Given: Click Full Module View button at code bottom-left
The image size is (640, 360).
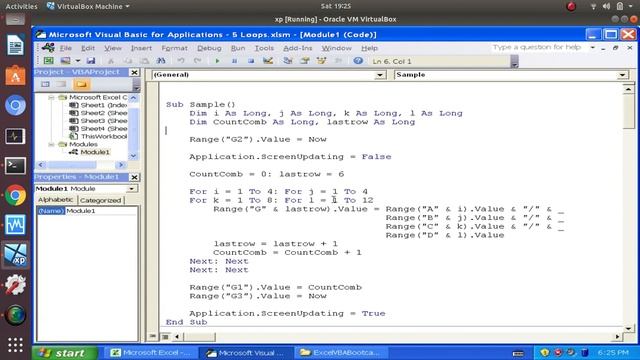Looking at the screenshot, I should tap(165, 337).
